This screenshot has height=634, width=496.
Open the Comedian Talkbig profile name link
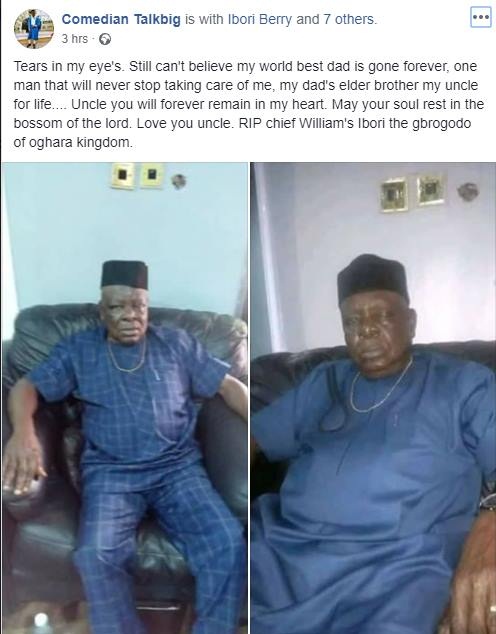[x=121, y=19]
